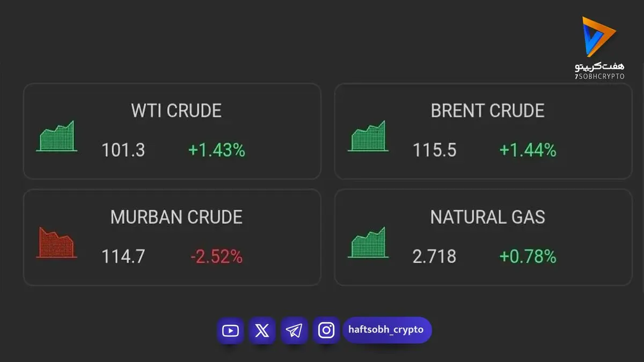Click Brent Crude green chart icon
Screen dimensions: 644x362
[368, 136]
